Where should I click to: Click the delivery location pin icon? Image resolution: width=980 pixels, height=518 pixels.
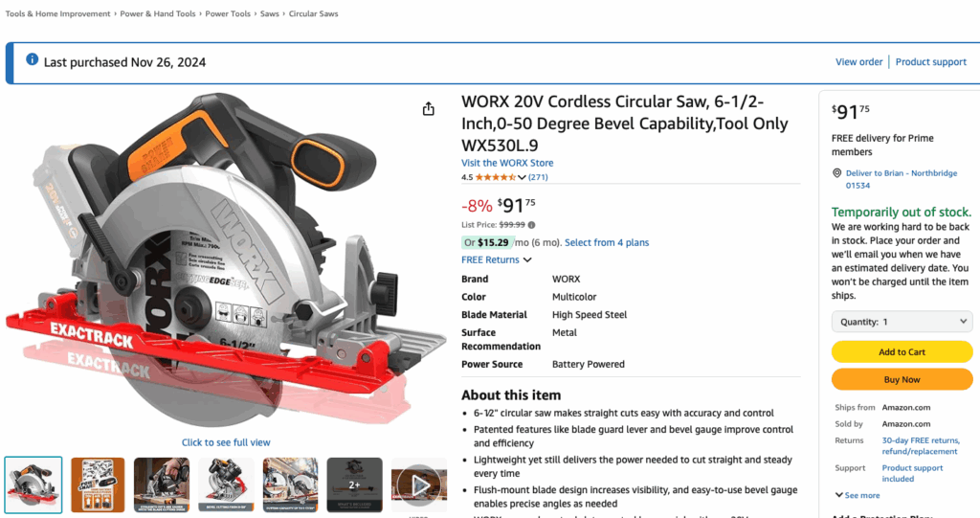point(836,173)
